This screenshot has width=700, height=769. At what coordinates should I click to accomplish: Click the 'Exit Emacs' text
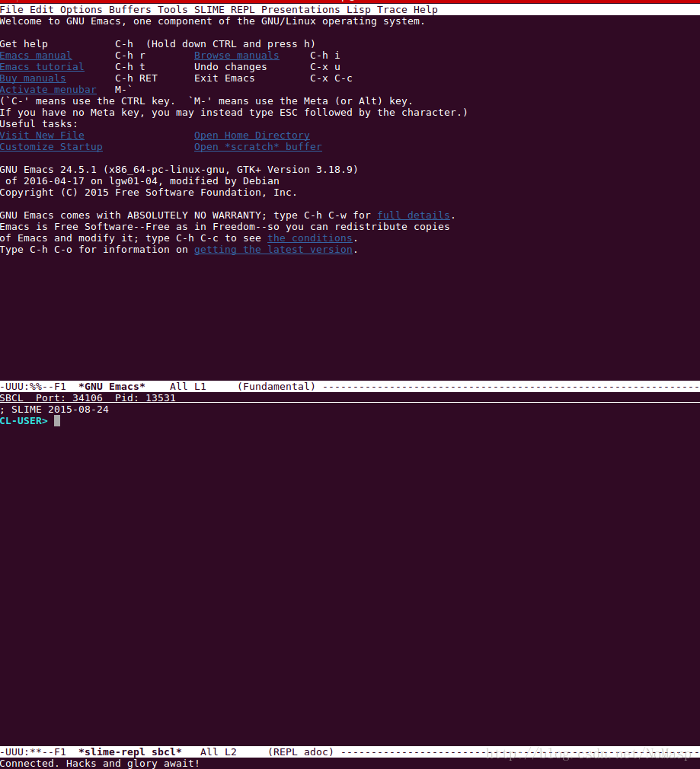(x=224, y=78)
